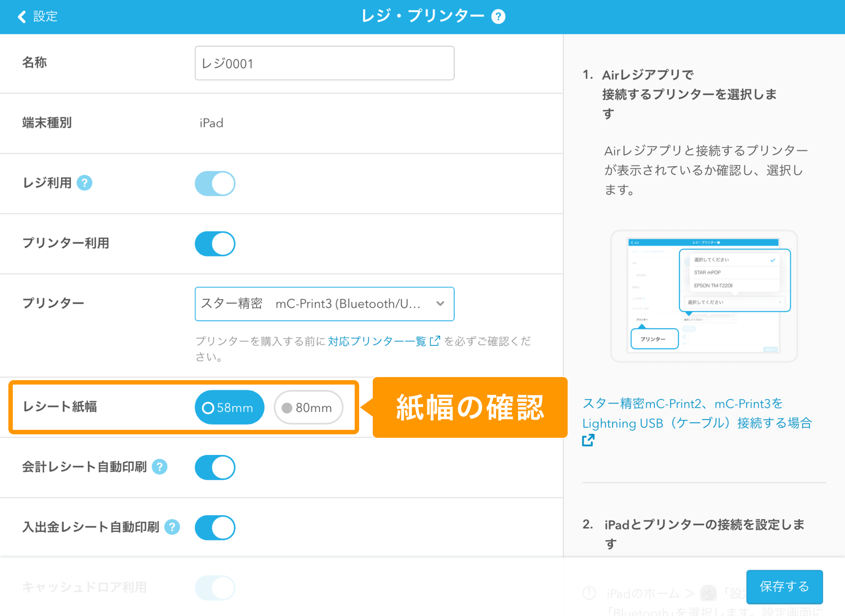The image size is (845, 616).
Task: Open 対応プリンター一覧 link
Action: [x=377, y=341]
